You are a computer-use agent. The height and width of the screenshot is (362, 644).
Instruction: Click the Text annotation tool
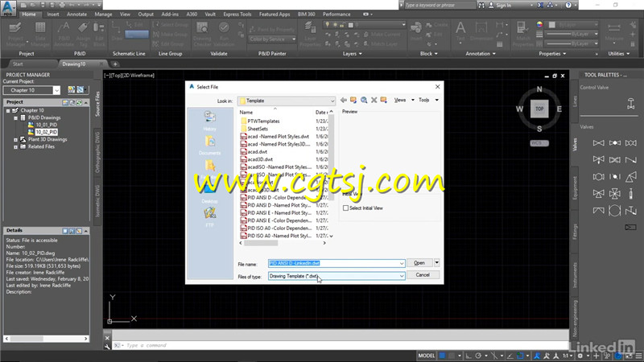click(x=460, y=32)
